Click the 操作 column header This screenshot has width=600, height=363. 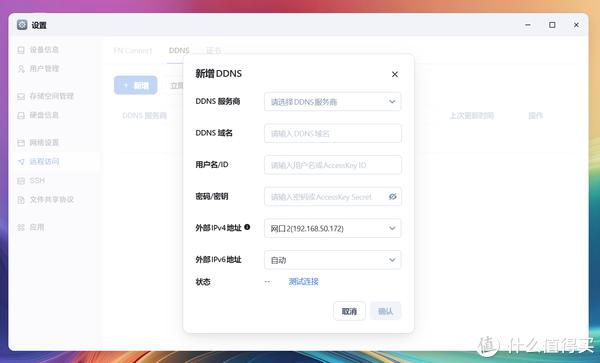pos(536,116)
